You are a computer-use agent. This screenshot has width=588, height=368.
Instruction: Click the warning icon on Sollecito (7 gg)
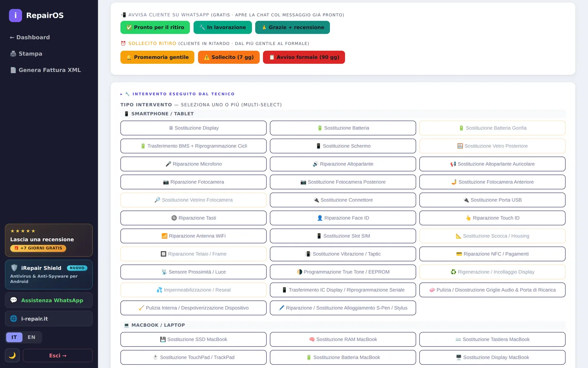tap(207, 57)
